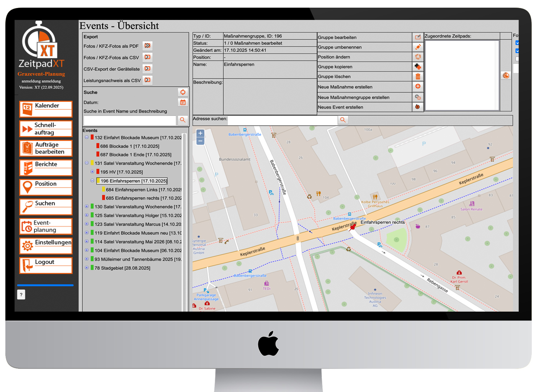Open the Datum calendar picker icon
The image size is (536, 392).
click(x=183, y=102)
